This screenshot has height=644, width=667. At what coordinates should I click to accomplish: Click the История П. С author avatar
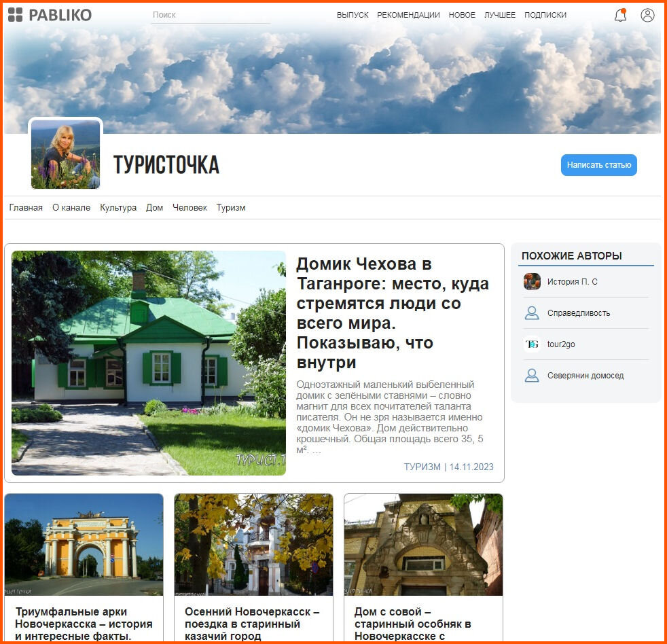(x=532, y=281)
